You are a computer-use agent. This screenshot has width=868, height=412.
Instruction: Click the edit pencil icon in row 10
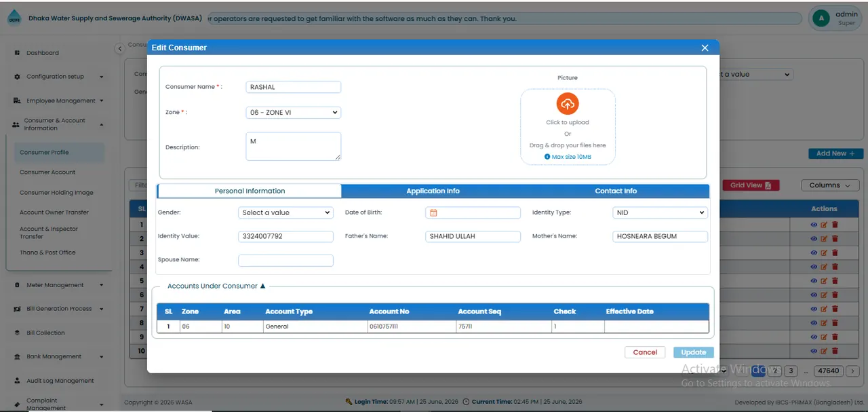(x=825, y=351)
